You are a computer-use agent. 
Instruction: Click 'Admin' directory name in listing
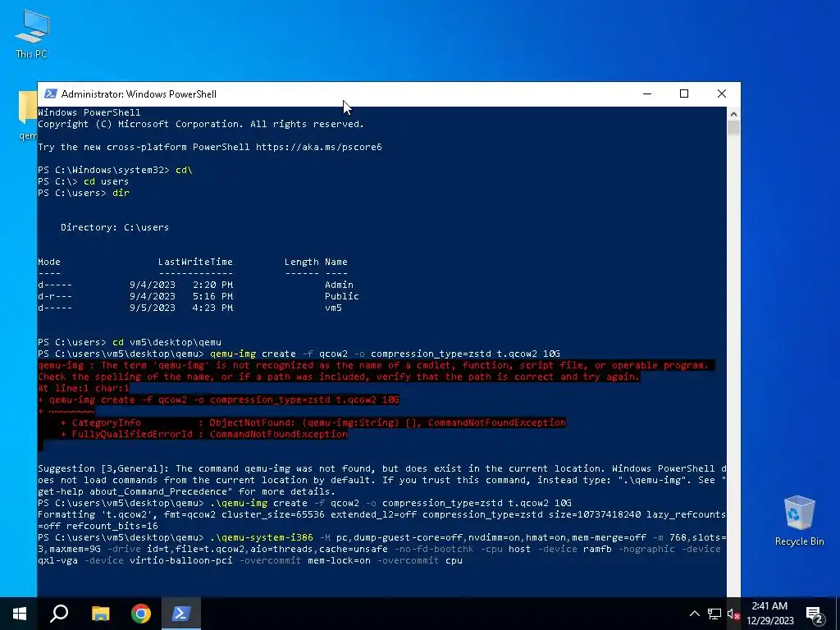point(339,285)
